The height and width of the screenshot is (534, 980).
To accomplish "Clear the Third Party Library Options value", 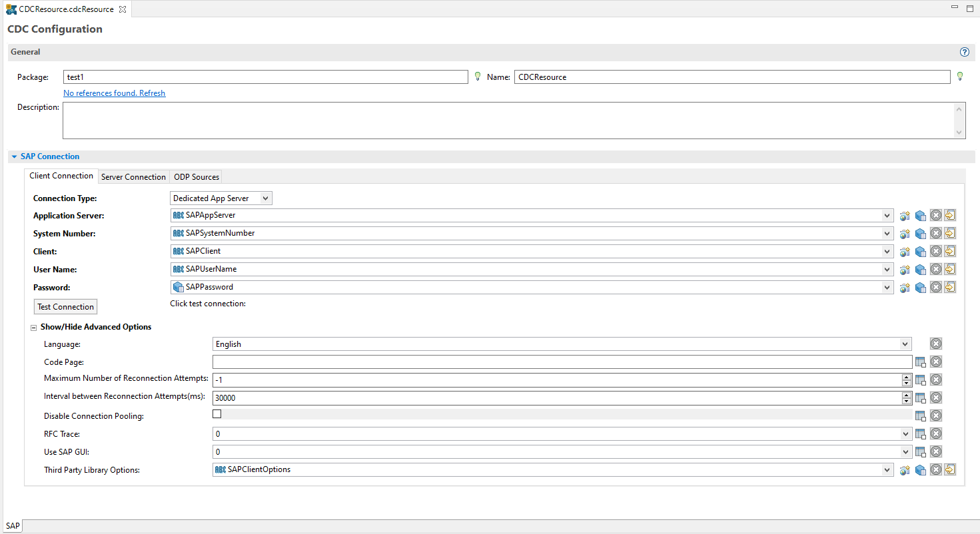I will [936, 470].
